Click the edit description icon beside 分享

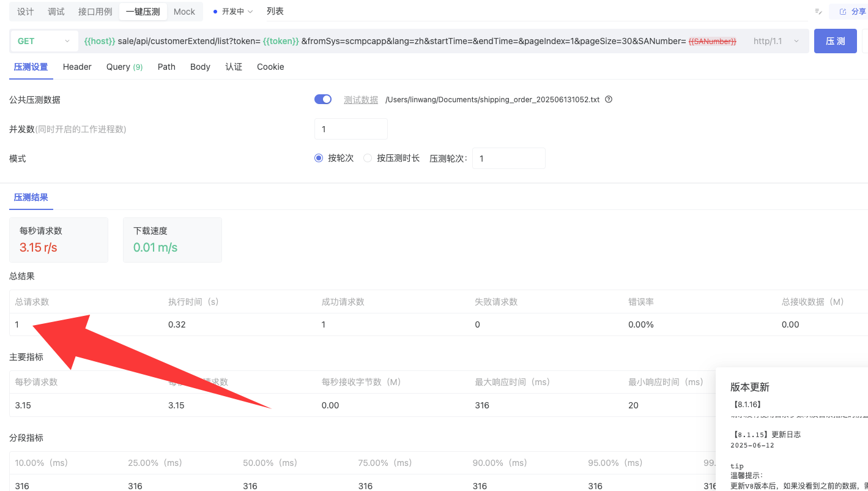818,12
